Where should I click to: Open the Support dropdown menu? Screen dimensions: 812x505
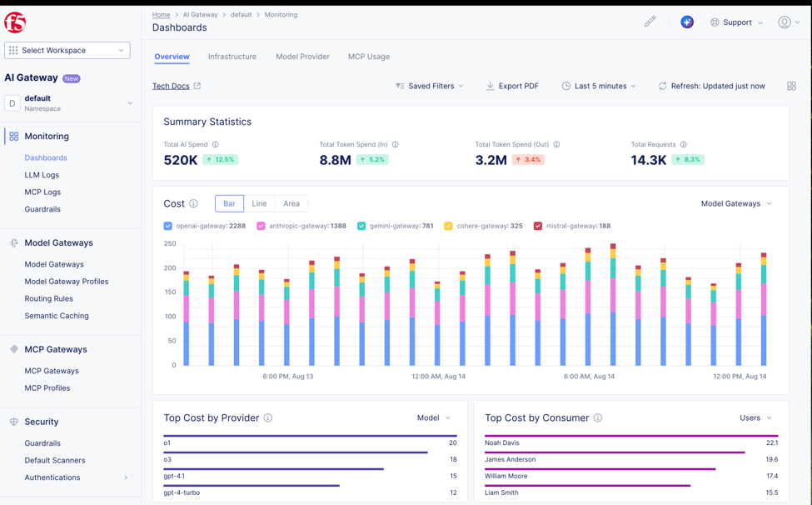(737, 22)
